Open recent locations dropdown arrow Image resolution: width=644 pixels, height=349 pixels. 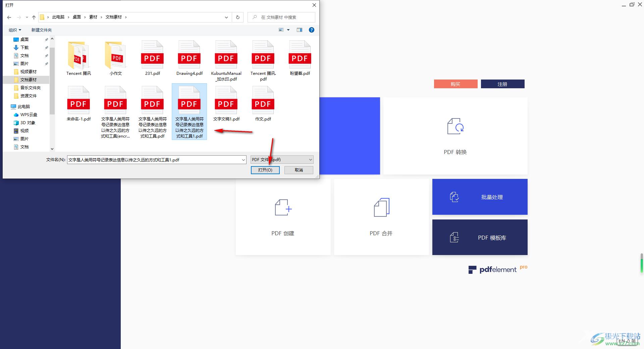26,17
